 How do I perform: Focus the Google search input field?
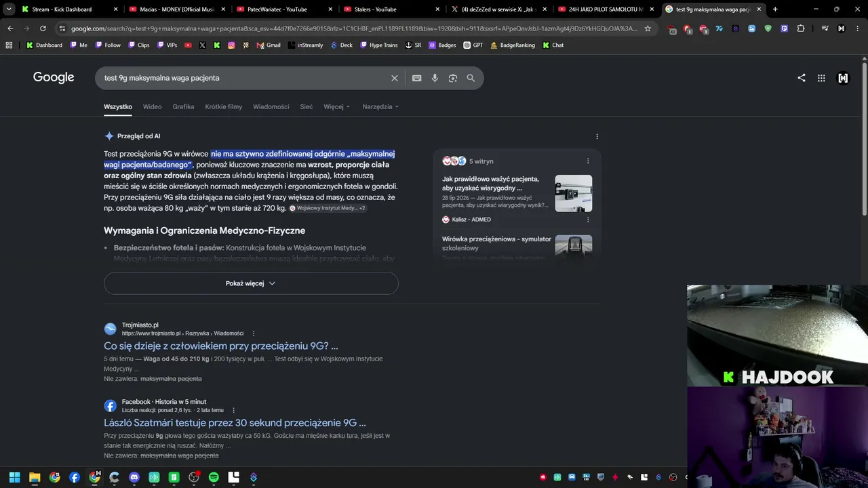coord(244,78)
